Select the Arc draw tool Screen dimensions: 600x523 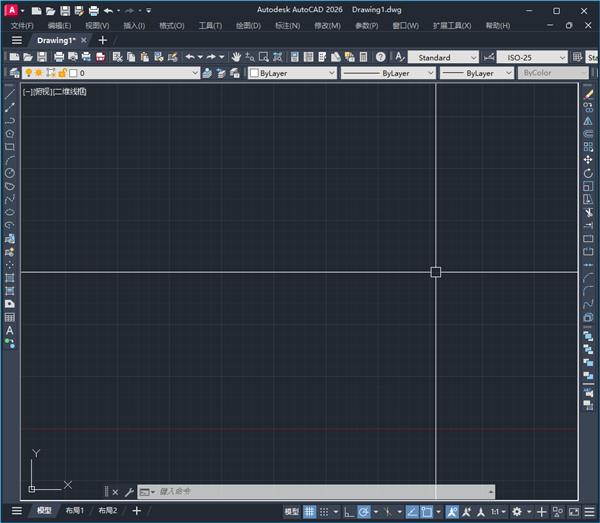click(10, 160)
